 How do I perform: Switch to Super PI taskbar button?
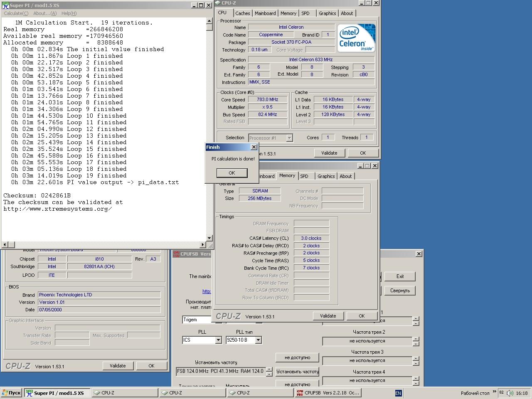tap(57, 393)
